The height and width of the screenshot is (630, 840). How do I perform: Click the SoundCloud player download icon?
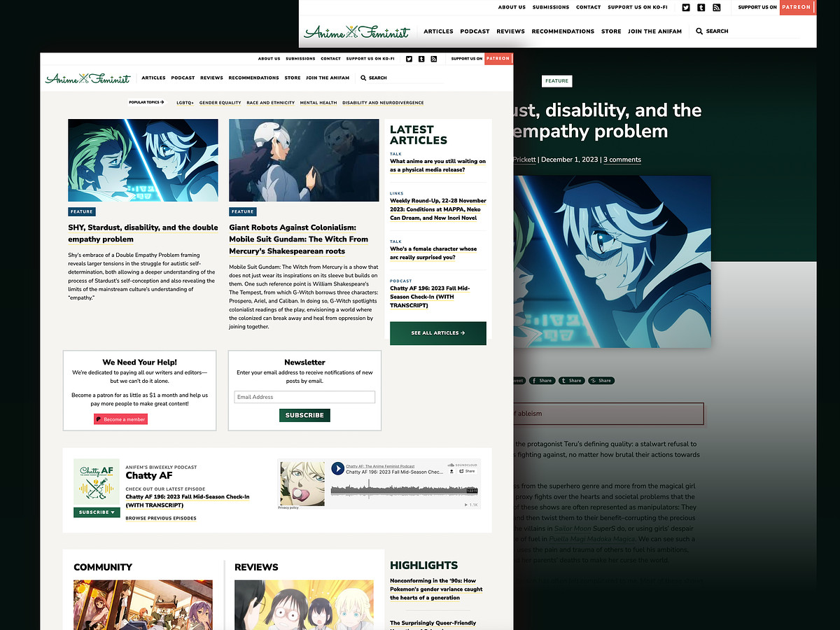451,471
